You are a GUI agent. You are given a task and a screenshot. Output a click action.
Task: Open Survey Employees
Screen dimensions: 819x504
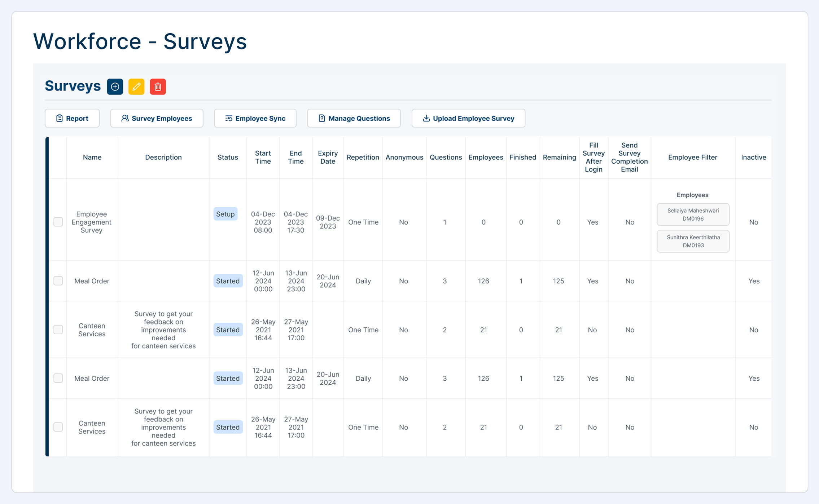pos(157,118)
